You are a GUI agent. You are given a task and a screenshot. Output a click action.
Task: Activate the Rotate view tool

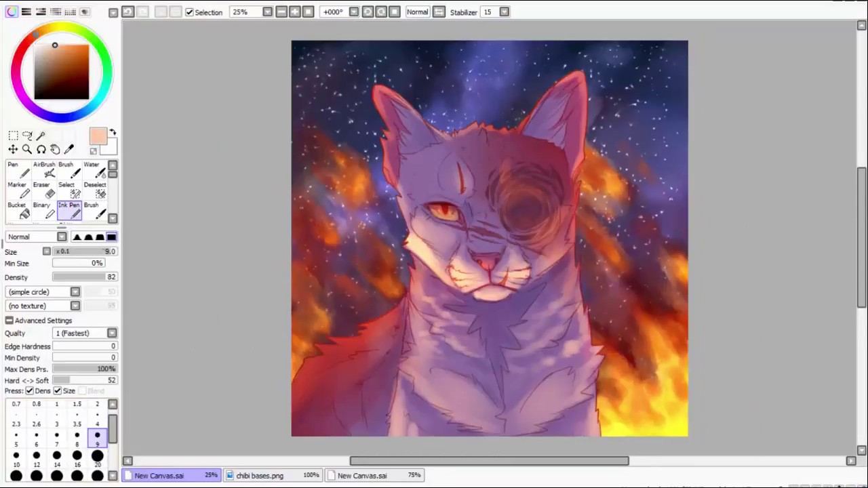tap(41, 150)
